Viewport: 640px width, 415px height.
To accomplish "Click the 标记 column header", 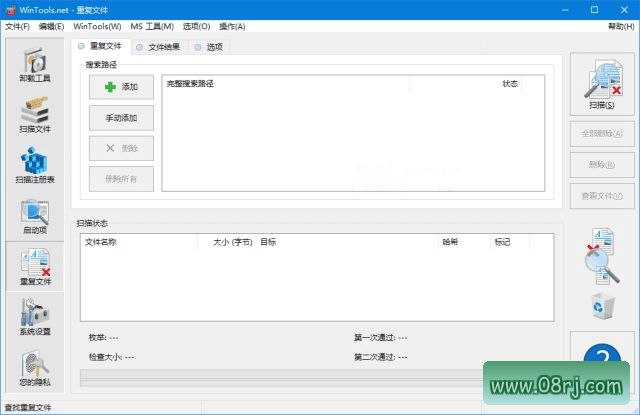I will point(510,242).
